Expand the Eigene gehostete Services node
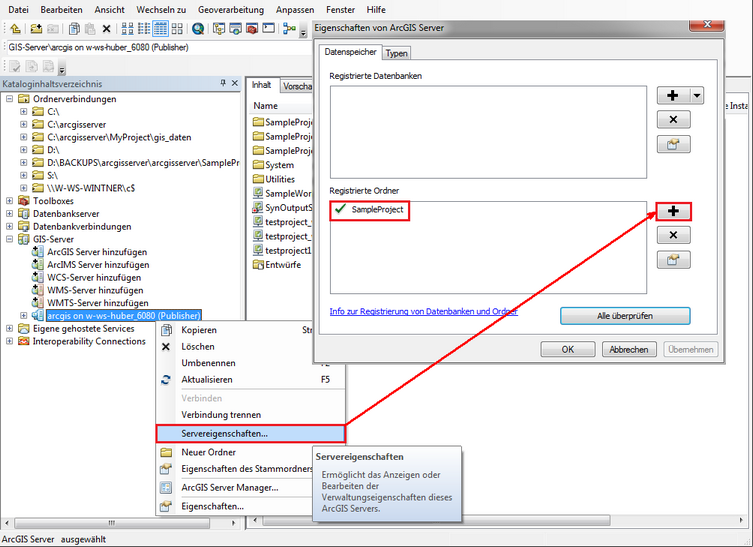 click(x=9, y=328)
